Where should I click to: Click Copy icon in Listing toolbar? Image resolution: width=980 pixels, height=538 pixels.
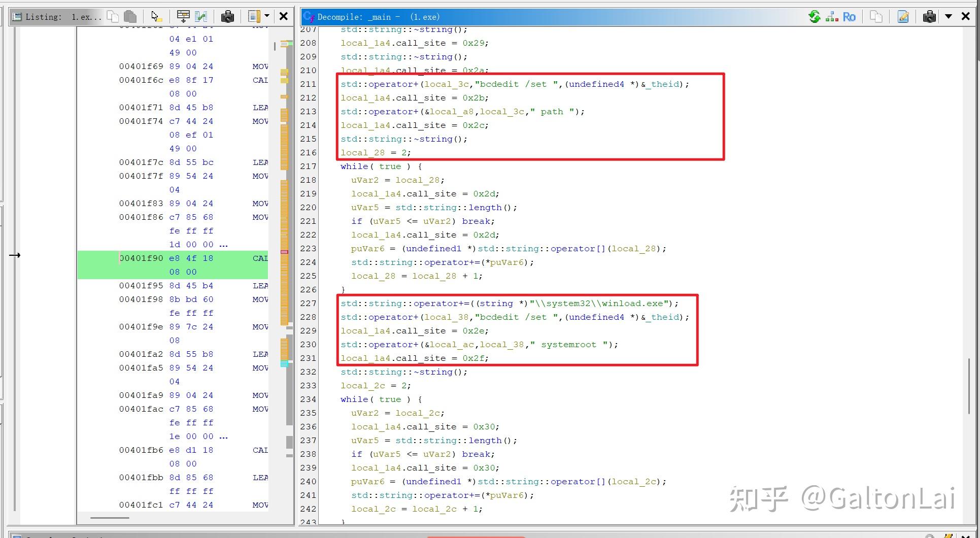[x=113, y=17]
